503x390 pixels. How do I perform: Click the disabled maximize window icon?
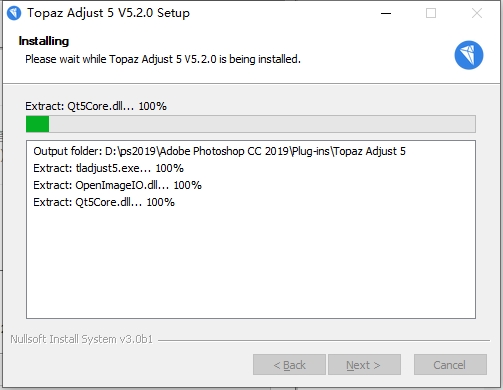pyautogui.click(x=431, y=13)
